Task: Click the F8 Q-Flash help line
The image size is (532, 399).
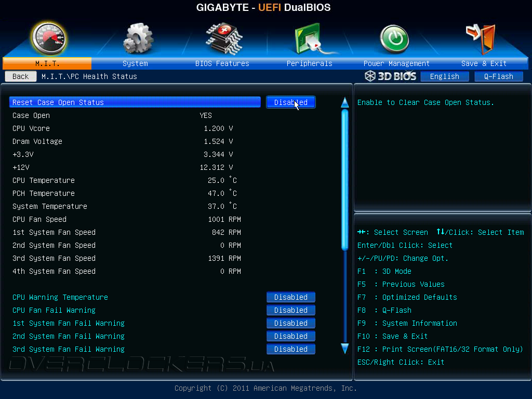Action: click(384, 310)
